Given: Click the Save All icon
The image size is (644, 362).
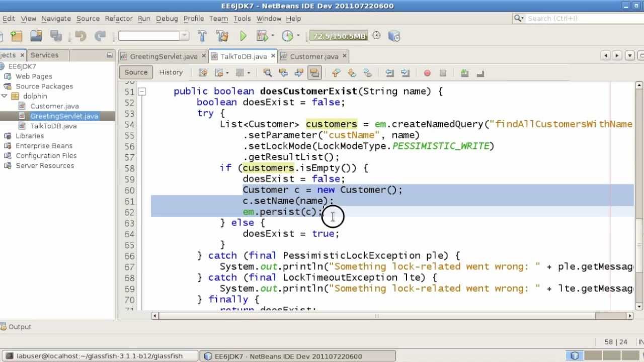Looking at the screenshot, I should 55,36.
